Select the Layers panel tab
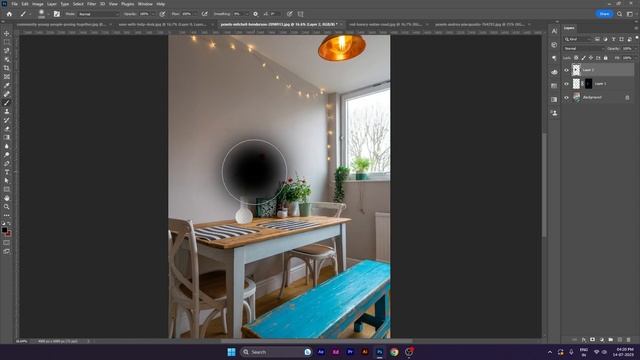640x360 pixels. (x=569, y=28)
